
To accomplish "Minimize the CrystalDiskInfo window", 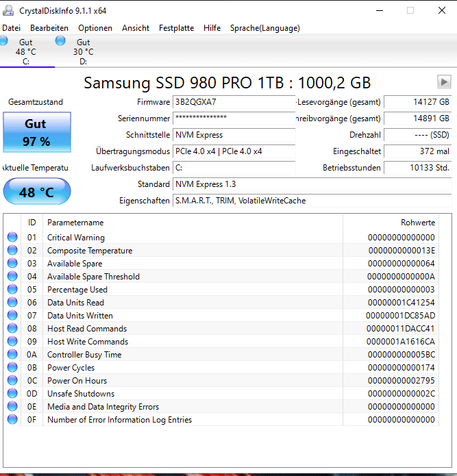I will pos(380,11).
